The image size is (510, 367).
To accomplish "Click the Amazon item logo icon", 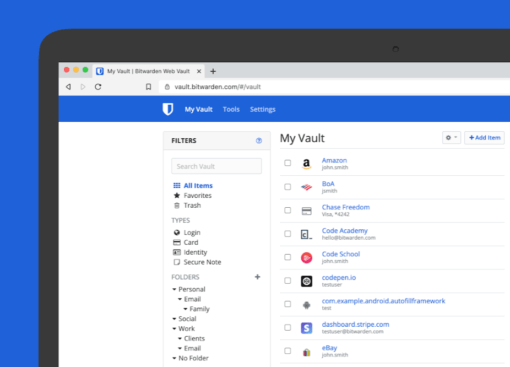I will [306, 164].
